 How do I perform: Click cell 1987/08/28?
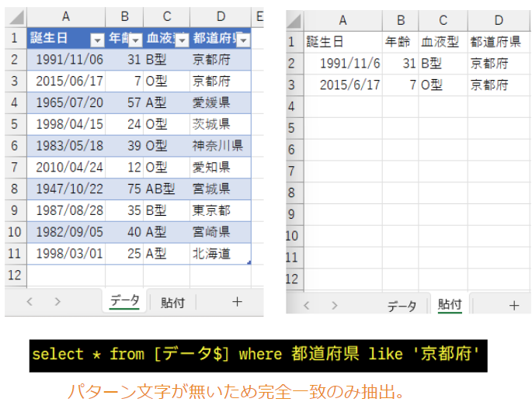[x=66, y=210]
